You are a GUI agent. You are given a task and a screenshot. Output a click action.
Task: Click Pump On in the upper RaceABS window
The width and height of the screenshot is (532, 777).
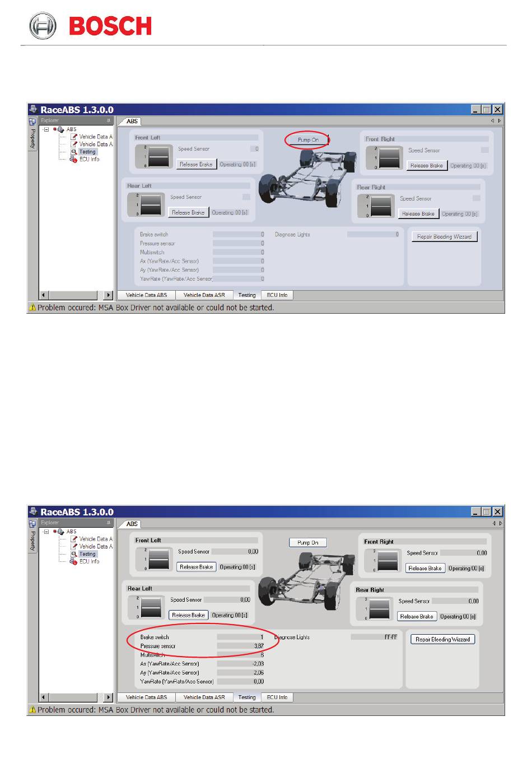[x=308, y=140]
